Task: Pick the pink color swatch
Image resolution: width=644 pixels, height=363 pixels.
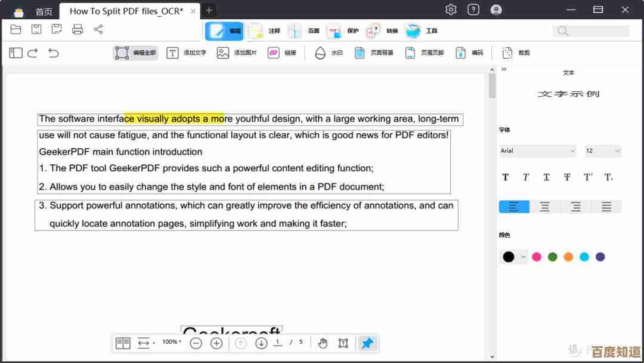Action: pos(537,257)
